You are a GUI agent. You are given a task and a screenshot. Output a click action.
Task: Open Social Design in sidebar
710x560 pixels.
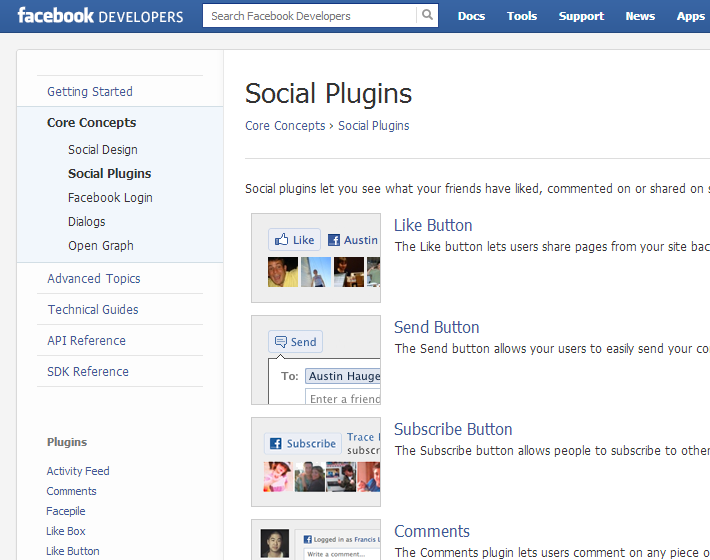point(103,150)
